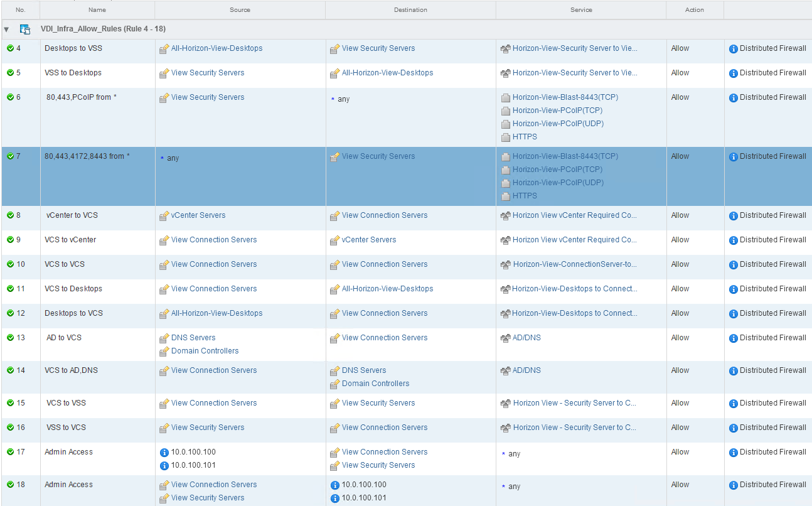Toggle green enabled status on rule 7

pyautogui.click(x=10, y=156)
